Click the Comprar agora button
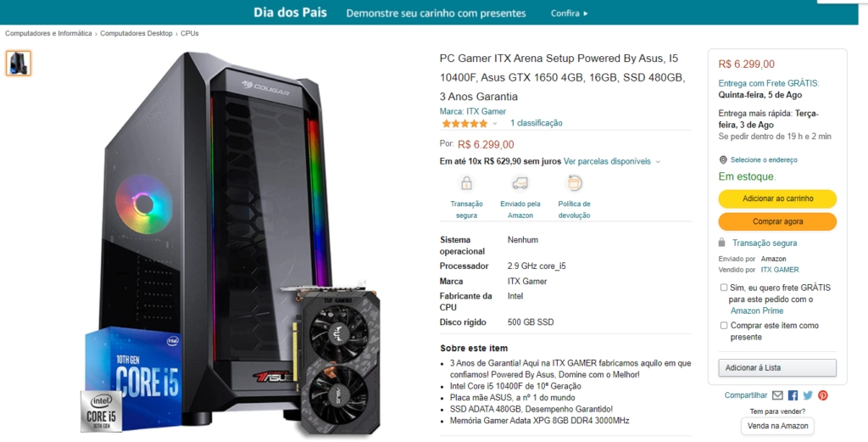868x442 pixels. coord(777,221)
